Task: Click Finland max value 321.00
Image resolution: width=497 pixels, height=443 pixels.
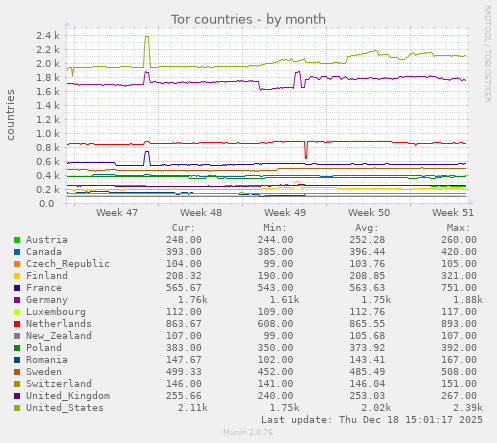Action: (x=459, y=276)
